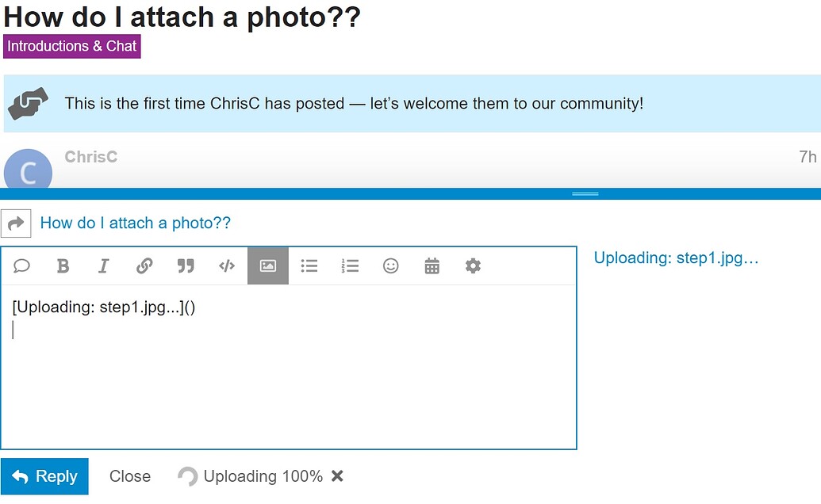Click inside the reply text area
The width and height of the screenshot is (821, 504).
point(289,366)
